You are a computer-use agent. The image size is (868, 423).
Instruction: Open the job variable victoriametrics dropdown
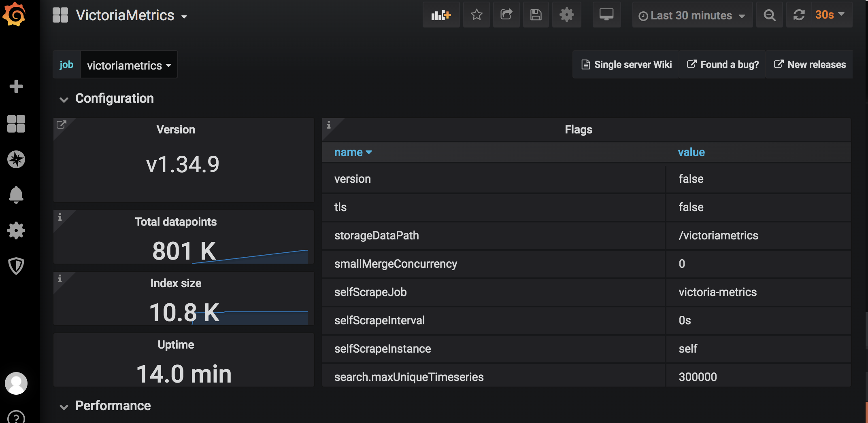pyautogui.click(x=129, y=65)
